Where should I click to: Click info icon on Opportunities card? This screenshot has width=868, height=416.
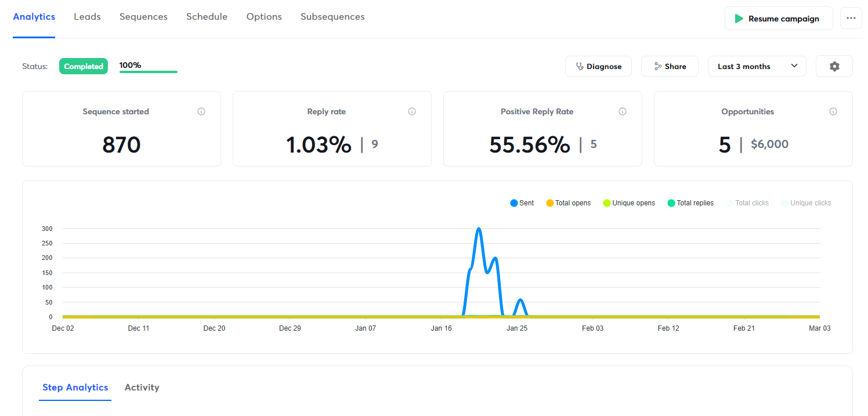(833, 111)
